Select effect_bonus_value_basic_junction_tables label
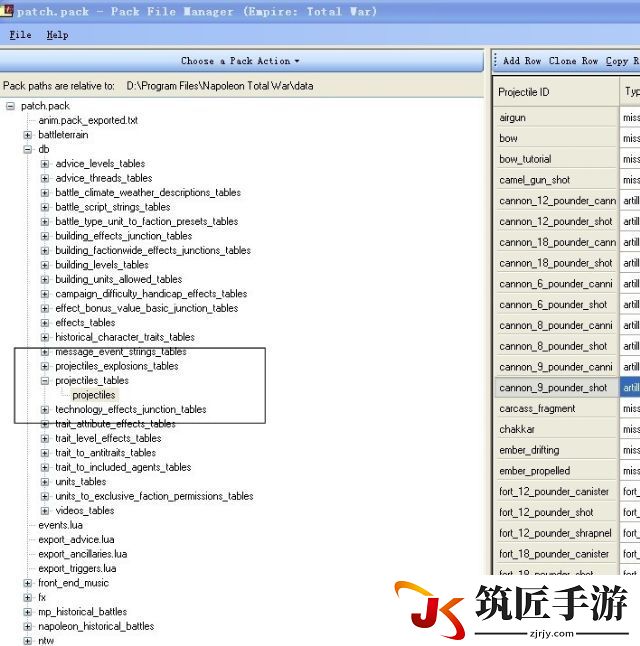The image size is (640, 646). 147,308
